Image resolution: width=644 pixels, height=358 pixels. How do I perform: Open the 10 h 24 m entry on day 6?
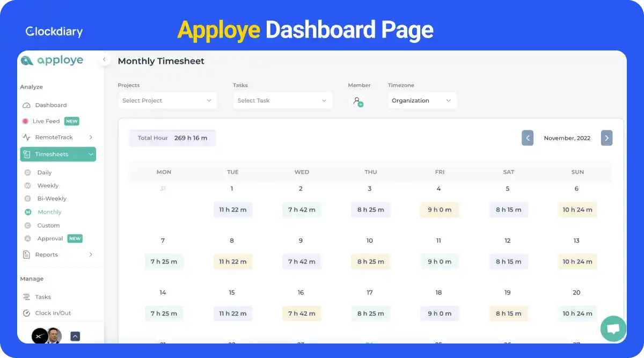(x=577, y=209)
